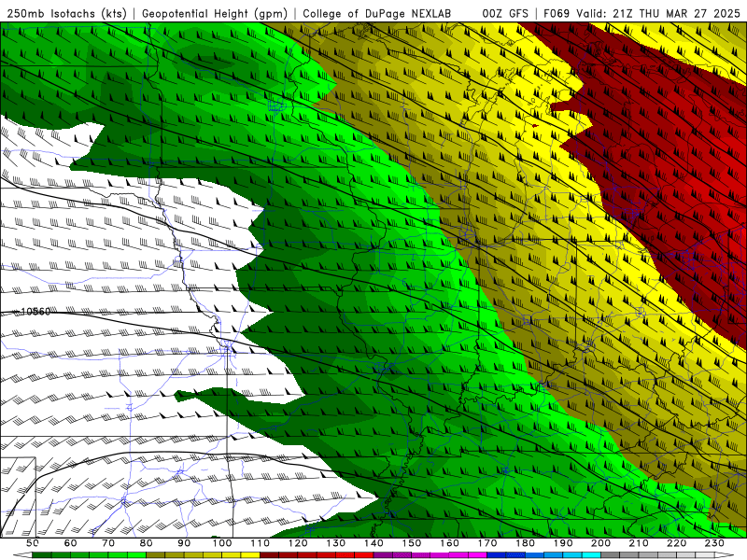Click the 170 value on the color scale

(x=487, y=543)
